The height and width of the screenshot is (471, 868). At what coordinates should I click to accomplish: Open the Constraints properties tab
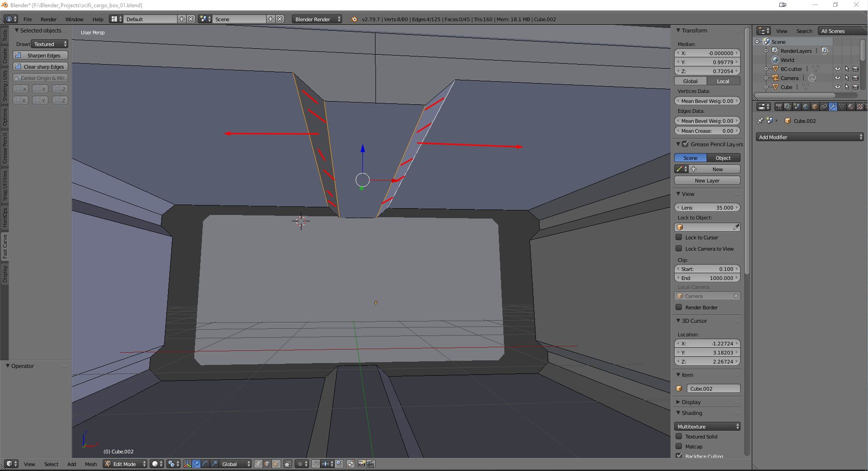[x=824, y=107]
